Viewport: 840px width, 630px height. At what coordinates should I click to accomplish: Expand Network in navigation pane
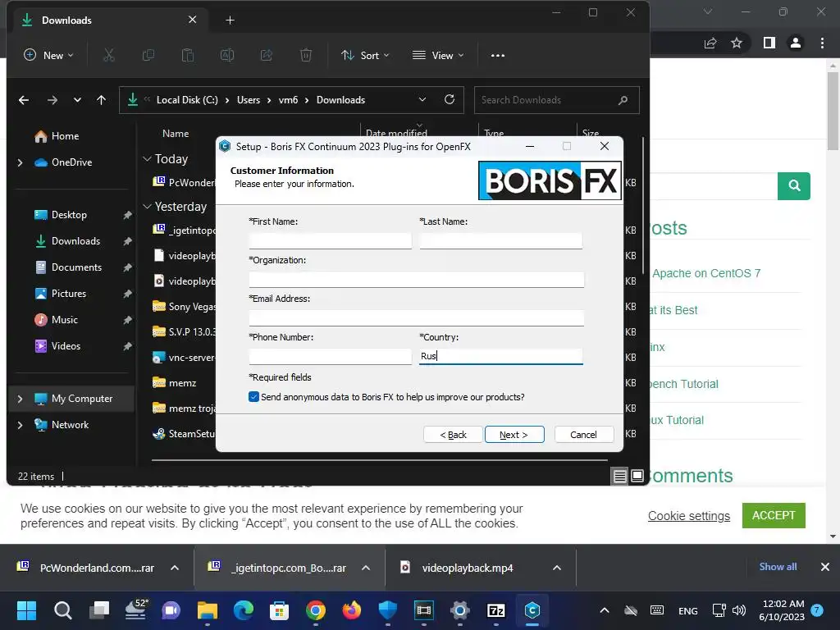click(21, 425)
